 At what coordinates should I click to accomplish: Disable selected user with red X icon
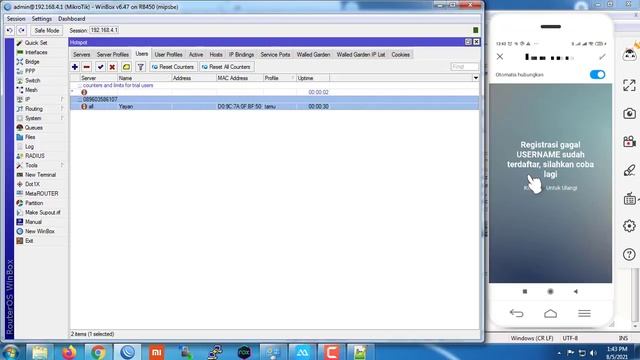click(112, 67)
